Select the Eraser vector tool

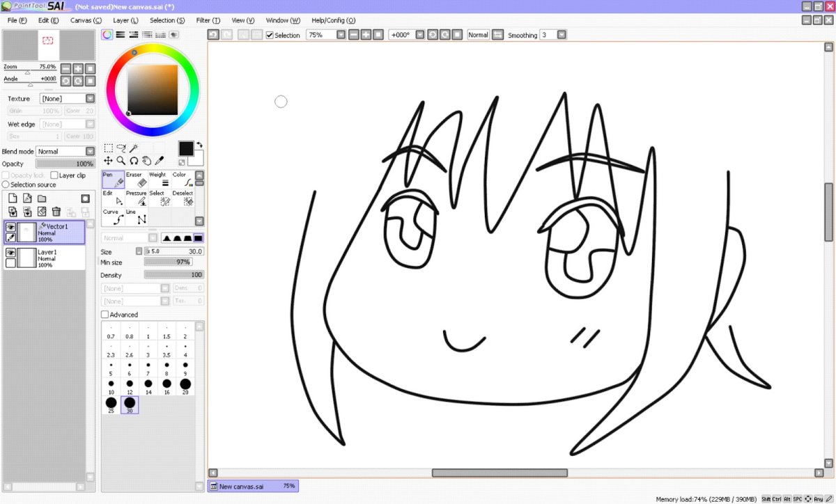tap(136, 180)
